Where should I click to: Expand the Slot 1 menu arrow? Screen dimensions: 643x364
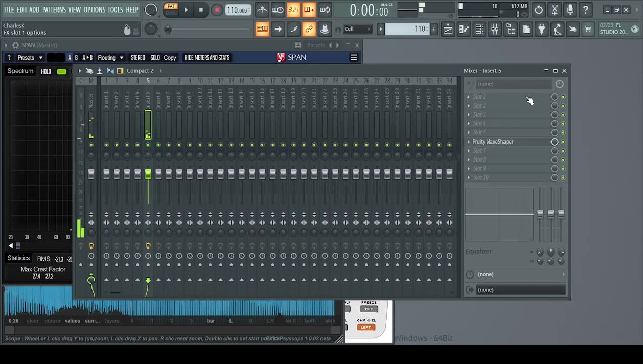468,97
